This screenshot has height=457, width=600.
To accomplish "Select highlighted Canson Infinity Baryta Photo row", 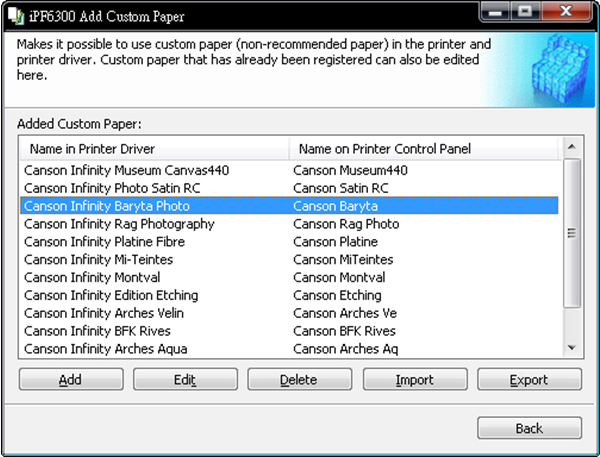I will coord(289,206).
